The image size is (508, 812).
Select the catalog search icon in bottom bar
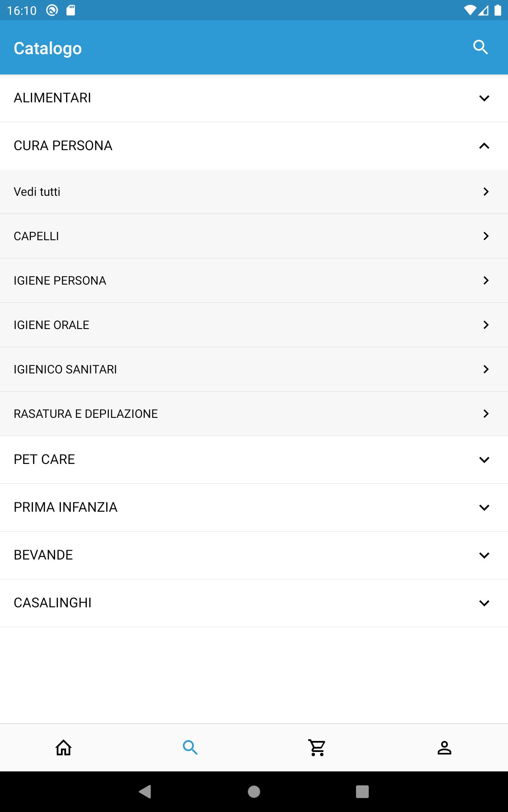[190, 748]
